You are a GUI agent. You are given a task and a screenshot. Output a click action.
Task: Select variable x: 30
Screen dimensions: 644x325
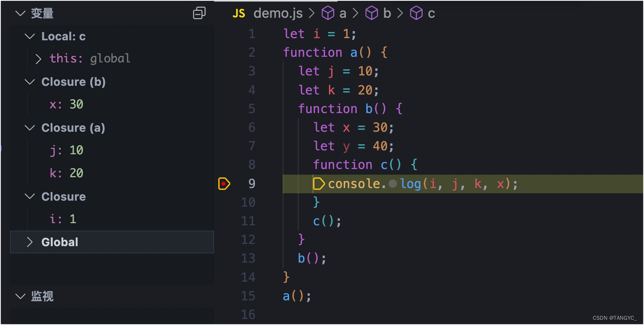pyautogui.click(x=66, y=104)
